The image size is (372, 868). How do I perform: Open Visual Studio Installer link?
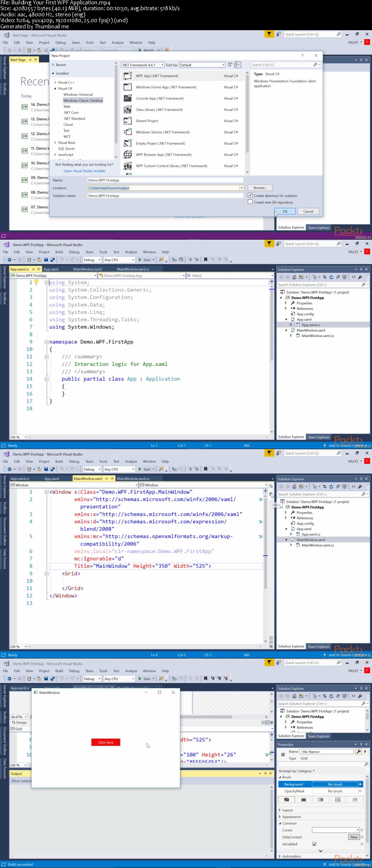coord(84,171)
